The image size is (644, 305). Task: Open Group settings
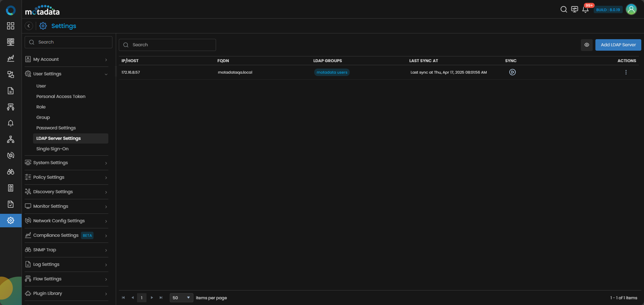[43, 118]
